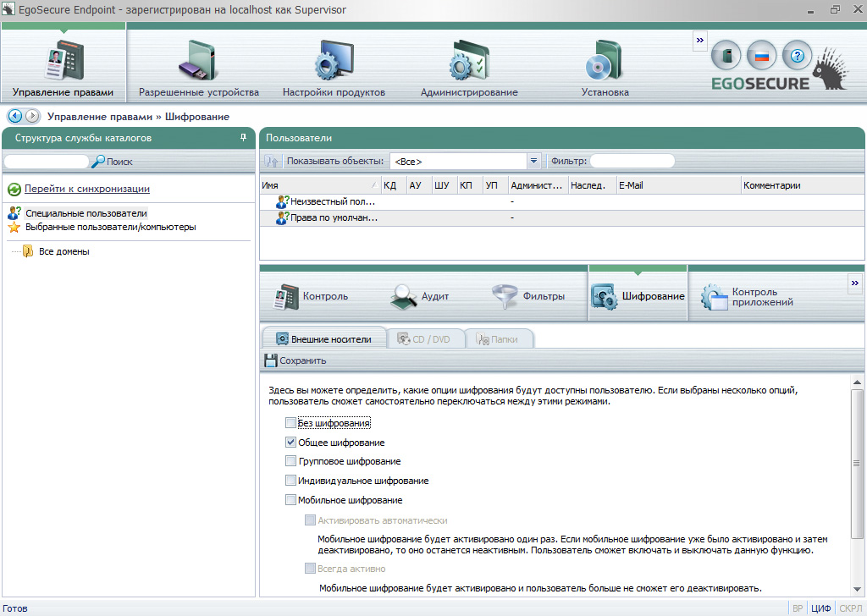Click into the Фильтр input field
The width and height of the screenshot is (867, 616).
click(x=632, y=162)
